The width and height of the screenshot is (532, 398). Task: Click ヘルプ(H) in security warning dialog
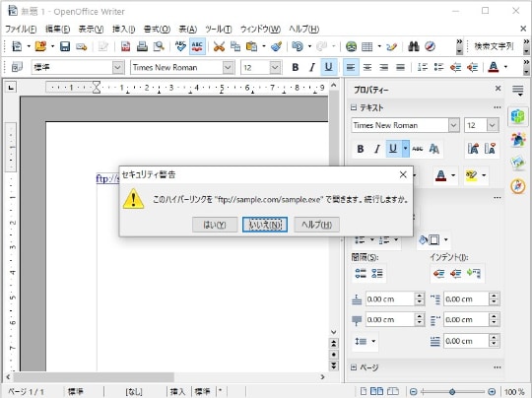pos(316,225)
